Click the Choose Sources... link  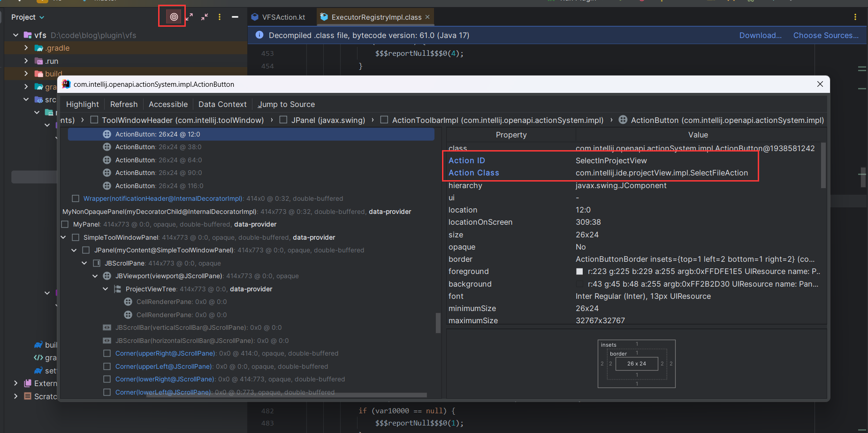(826, 35)
